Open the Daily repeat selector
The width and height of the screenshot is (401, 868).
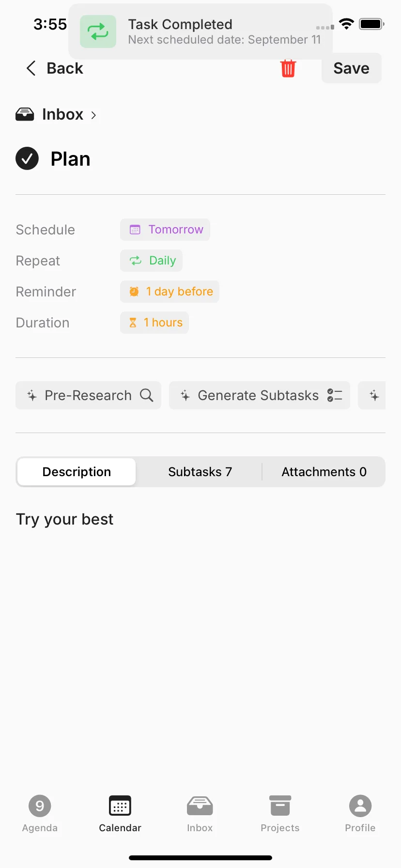151,261
